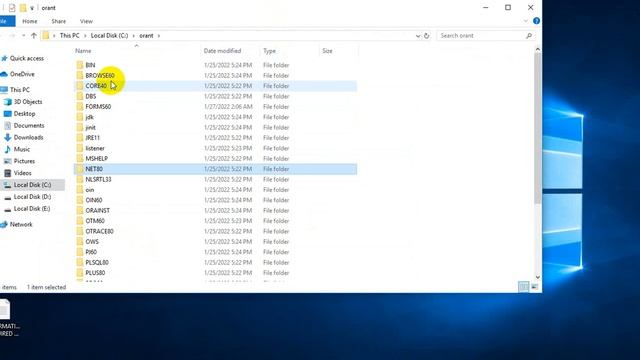Switch to details view layout icon

click(x=523, y=287)
